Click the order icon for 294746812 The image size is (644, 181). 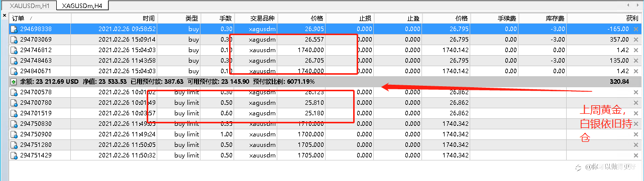point(14,50)
